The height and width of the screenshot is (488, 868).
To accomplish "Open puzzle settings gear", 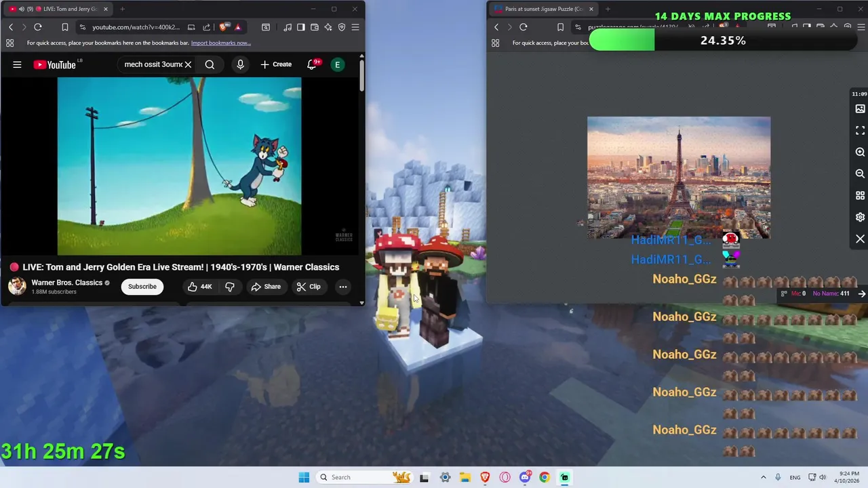I will tap(860, 217).
